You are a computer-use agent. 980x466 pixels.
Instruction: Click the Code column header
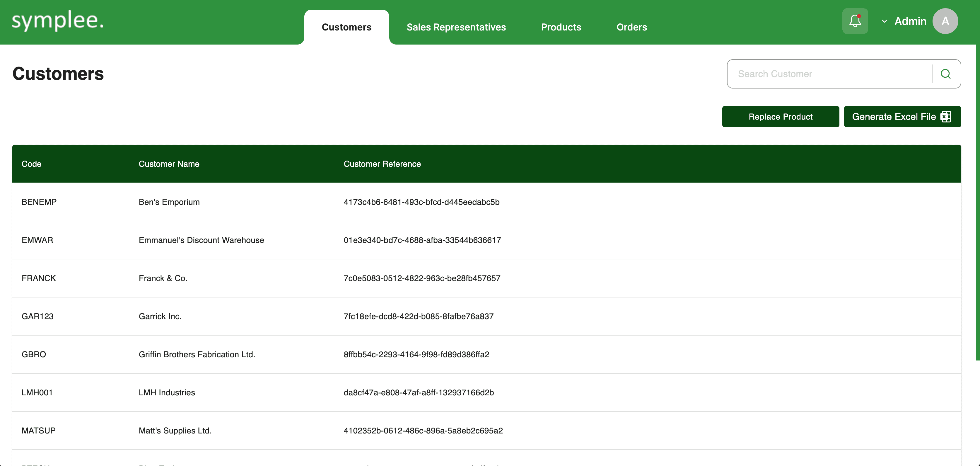pos(32,164)
